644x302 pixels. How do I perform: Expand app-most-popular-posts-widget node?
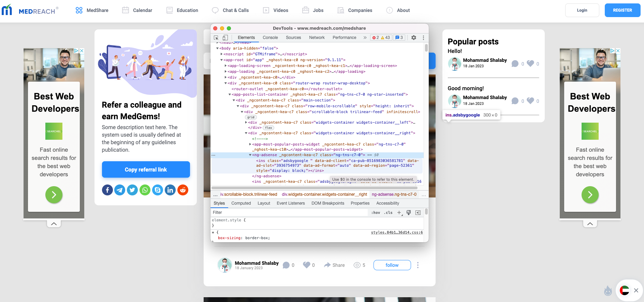[x=250, y=144]
